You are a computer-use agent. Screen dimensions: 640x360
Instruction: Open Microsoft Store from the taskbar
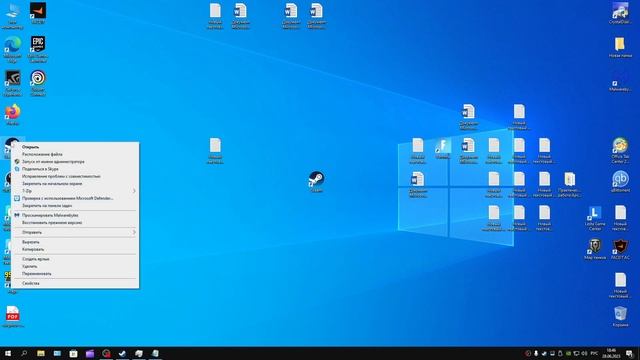point(73,353)
